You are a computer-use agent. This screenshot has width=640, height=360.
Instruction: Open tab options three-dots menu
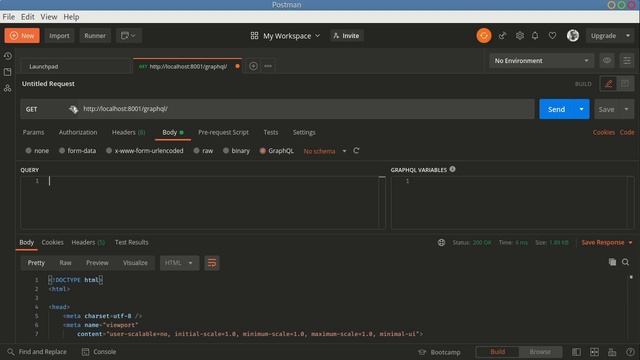coord(268,66)
